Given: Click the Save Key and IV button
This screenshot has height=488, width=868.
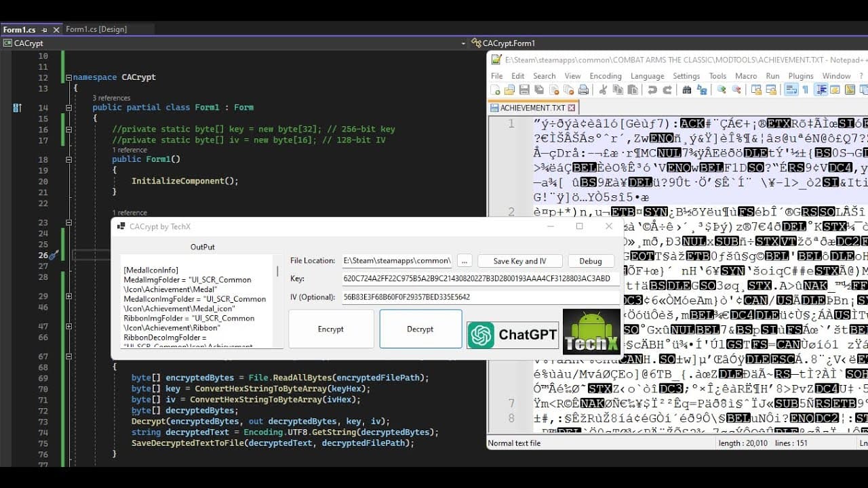Looking at the screenshot, I should pos(519,261).
